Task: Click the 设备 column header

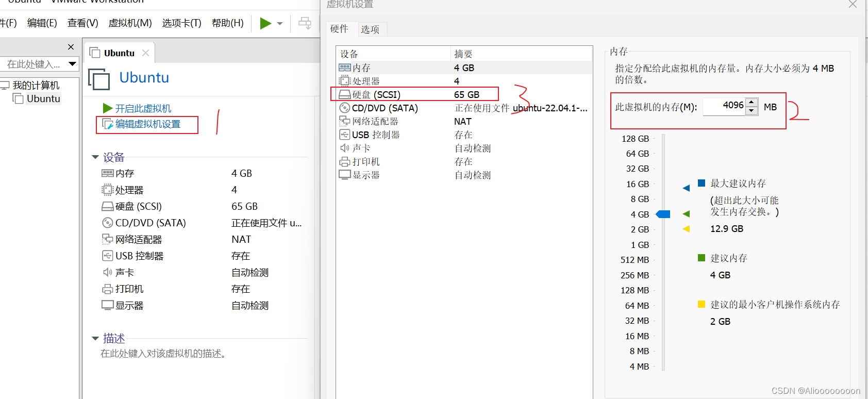Action: (393, 54)
